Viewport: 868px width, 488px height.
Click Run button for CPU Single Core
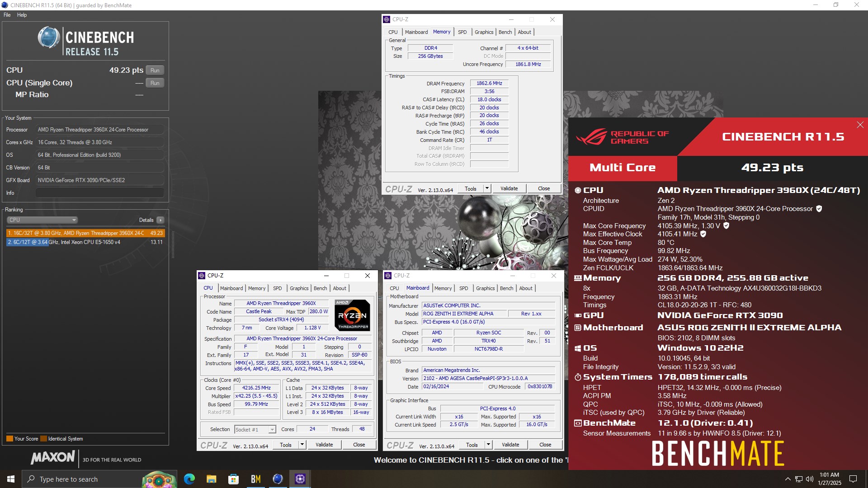(155, 83)
